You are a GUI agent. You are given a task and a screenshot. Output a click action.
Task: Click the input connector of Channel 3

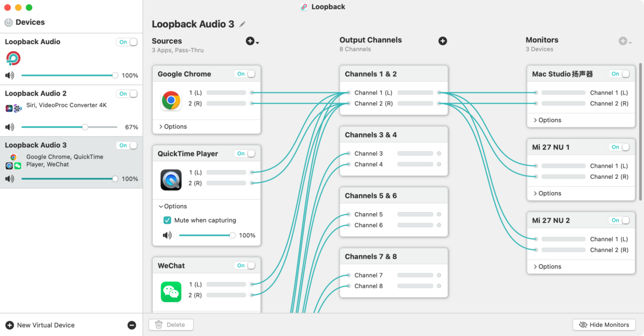tap(348, 154)
